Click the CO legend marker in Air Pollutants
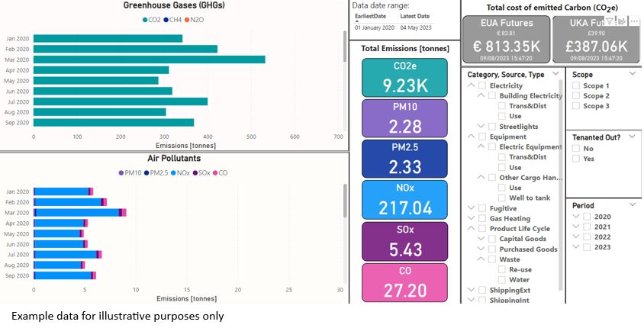The image size is (644, 328). click(217, 173)
